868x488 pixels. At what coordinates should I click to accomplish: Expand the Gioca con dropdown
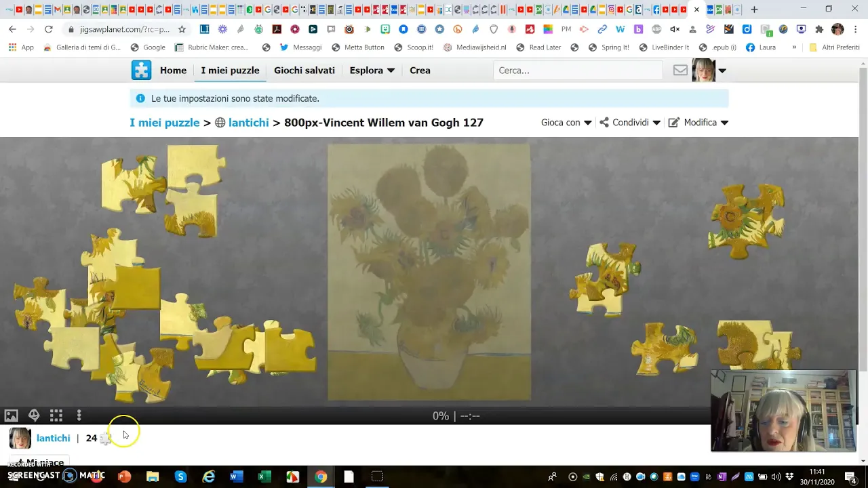pyautogui.click(x=566, y=123)
